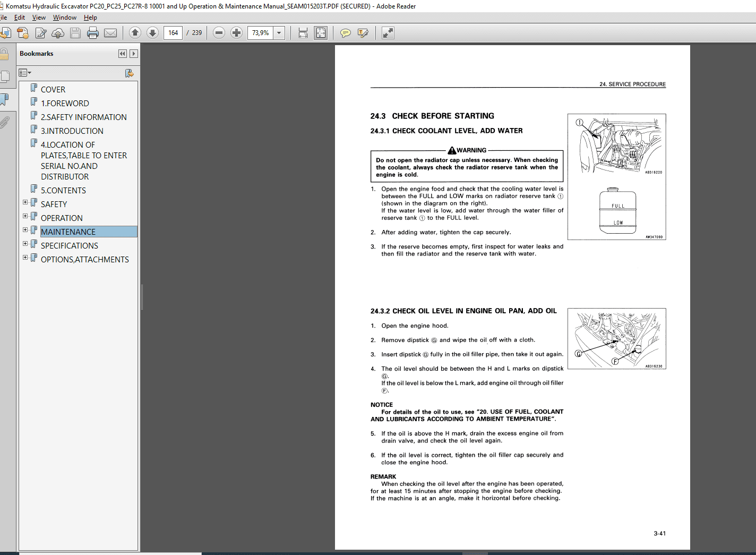This screenshot has height=555, width=756.
Task: Click the floppy disk save icon
Action: 75,33
